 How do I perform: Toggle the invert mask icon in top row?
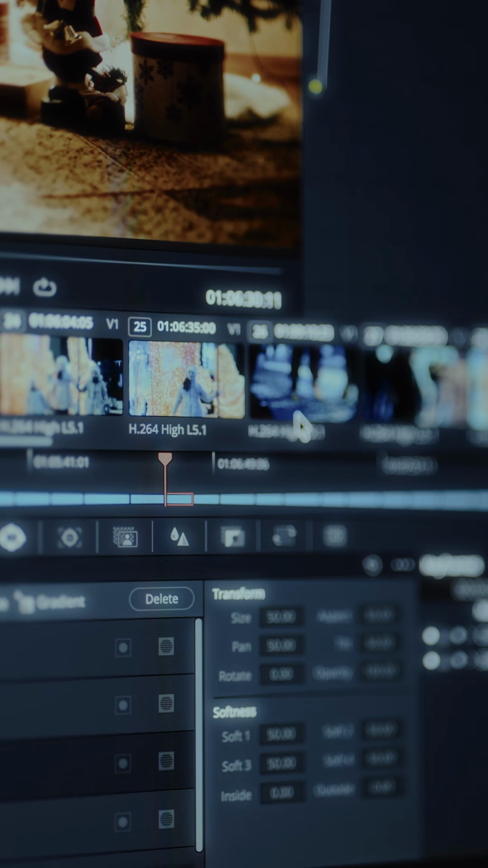coord(166,646)
